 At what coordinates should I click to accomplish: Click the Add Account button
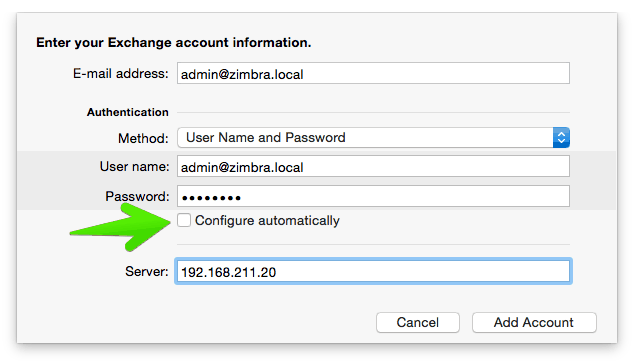pyautogui.click(x=534, y=322)
